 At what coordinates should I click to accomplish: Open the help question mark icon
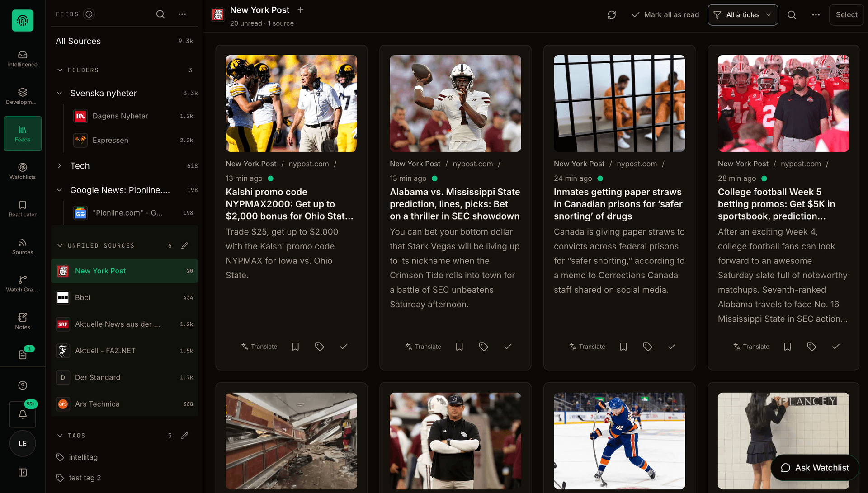[23, 385]
